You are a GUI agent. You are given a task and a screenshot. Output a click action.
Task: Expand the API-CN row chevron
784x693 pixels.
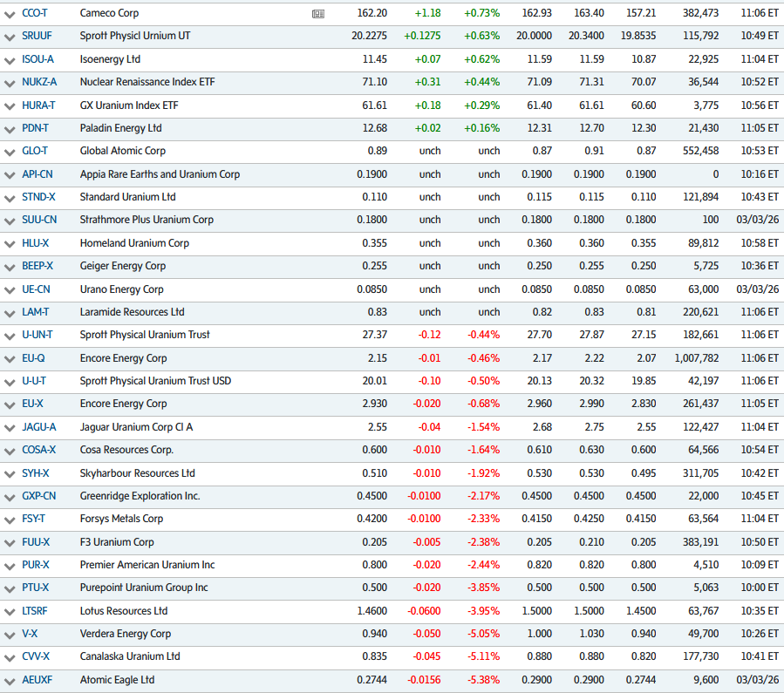(10, 176)
